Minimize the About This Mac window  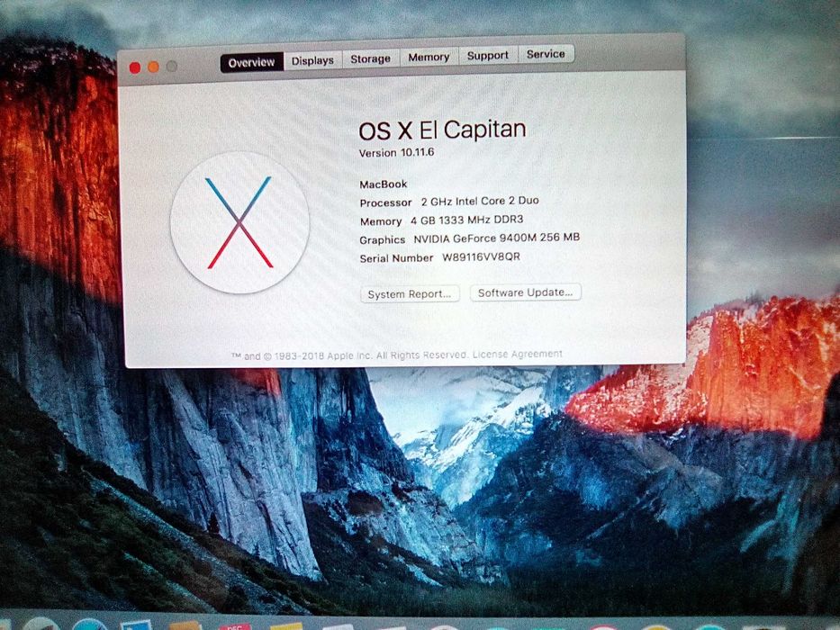[x=153, y=67]
